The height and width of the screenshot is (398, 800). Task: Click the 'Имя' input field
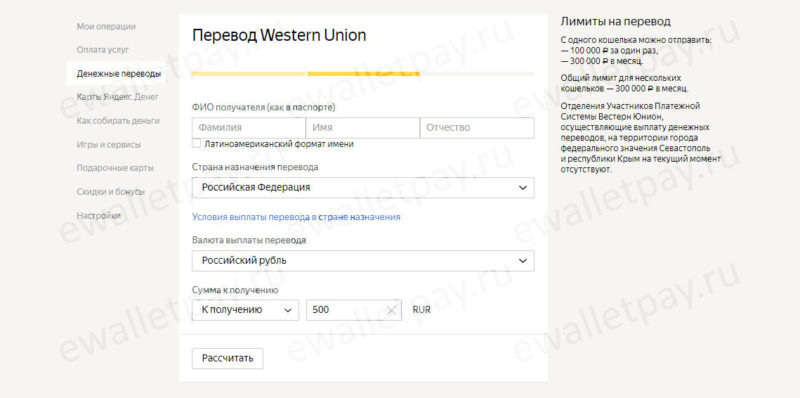tap(363, 128)
